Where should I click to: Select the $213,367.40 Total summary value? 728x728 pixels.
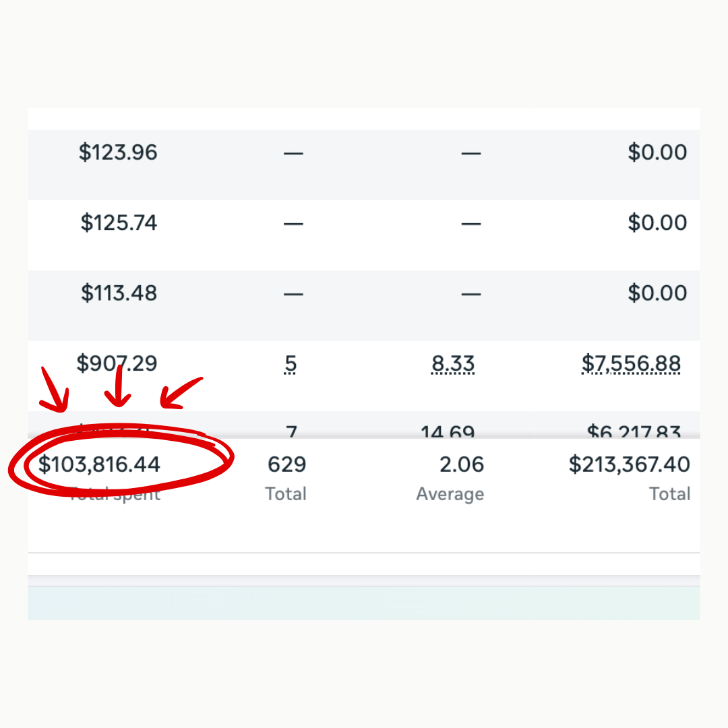pyautogui.click(x=629, y=464)
